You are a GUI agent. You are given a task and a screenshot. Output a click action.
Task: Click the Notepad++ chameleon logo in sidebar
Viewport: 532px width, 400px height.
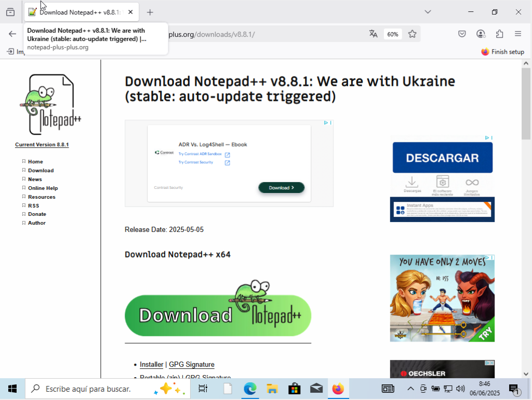[x=50, y=105]
